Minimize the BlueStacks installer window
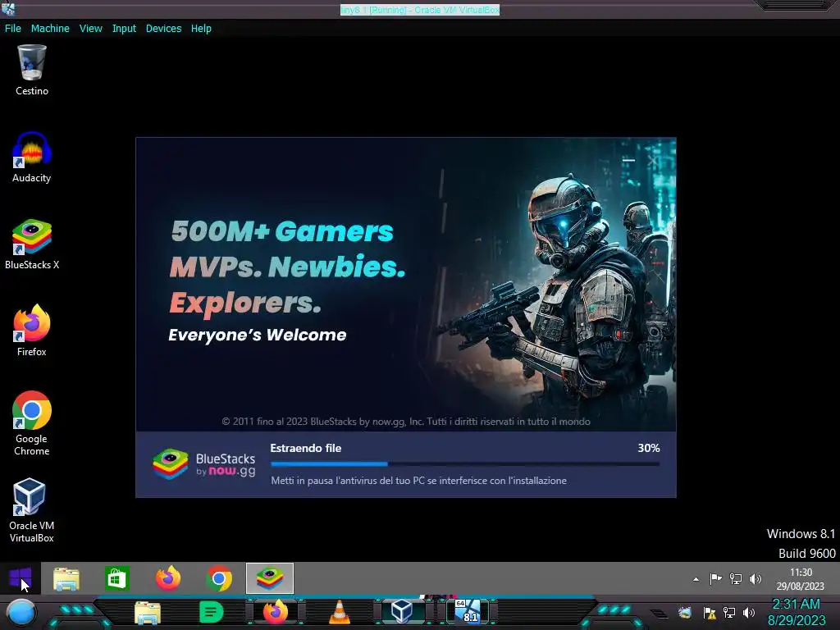Screen dimensions: 840x630 point(629,160)
